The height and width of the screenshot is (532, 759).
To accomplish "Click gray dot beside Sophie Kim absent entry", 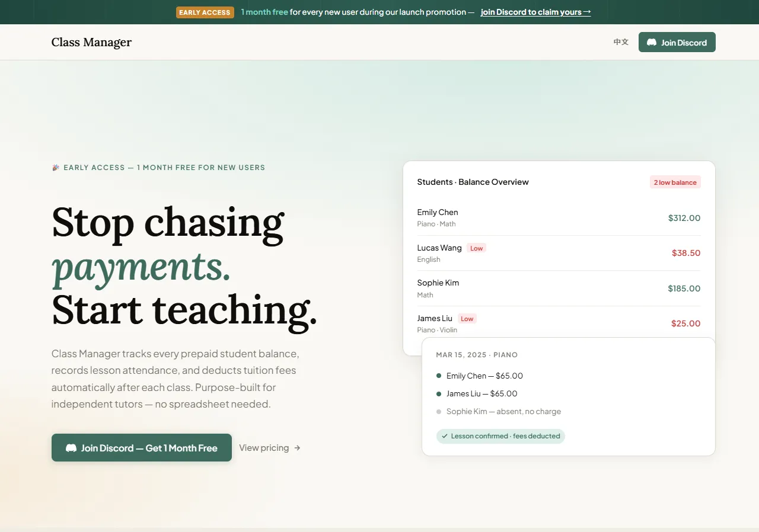I will (x=439, y=411).
